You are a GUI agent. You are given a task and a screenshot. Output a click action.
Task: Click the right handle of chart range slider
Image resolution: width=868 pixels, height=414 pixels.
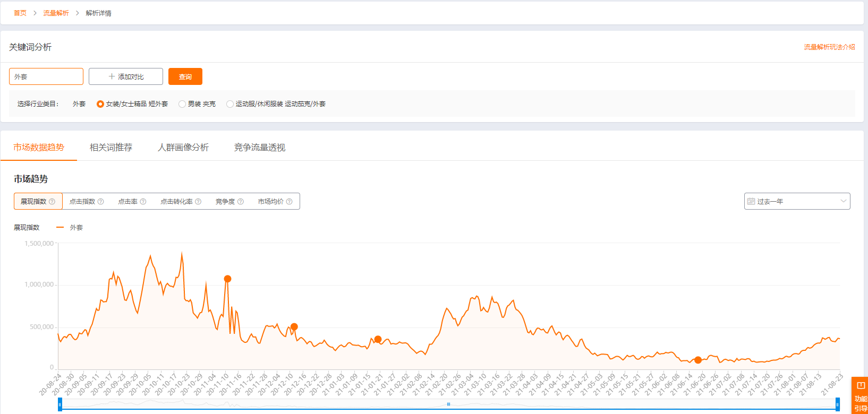click(838, 404)
